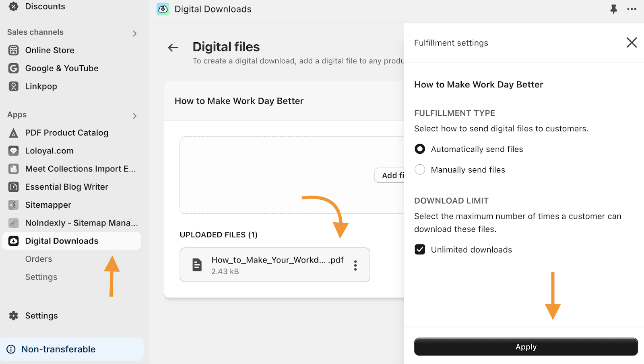Click the Sales channels heading
The image size is (644, 364).
35,32
